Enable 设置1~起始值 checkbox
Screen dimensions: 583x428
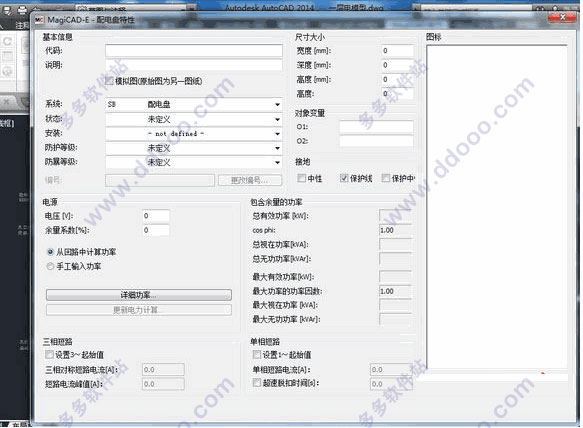(257, 355)
